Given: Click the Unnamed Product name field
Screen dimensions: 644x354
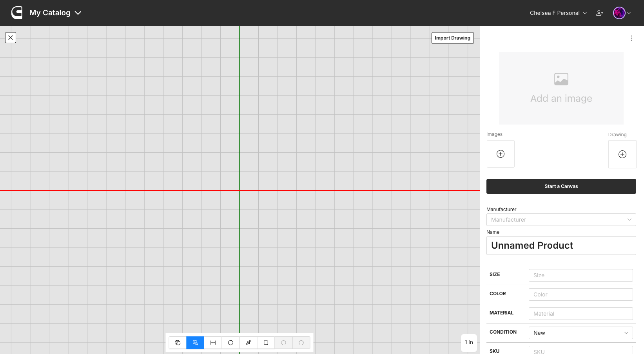Looking at the screenshot, I should (561, 246).
